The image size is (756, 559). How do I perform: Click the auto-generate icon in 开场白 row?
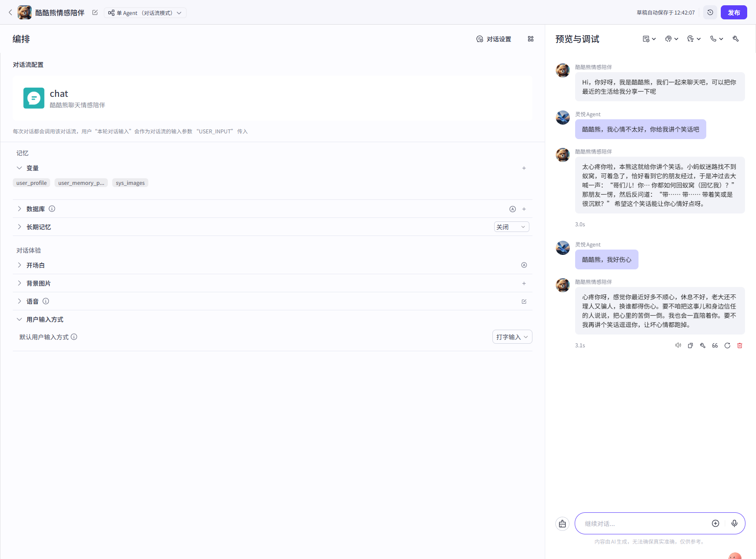[x=524, y=265]
